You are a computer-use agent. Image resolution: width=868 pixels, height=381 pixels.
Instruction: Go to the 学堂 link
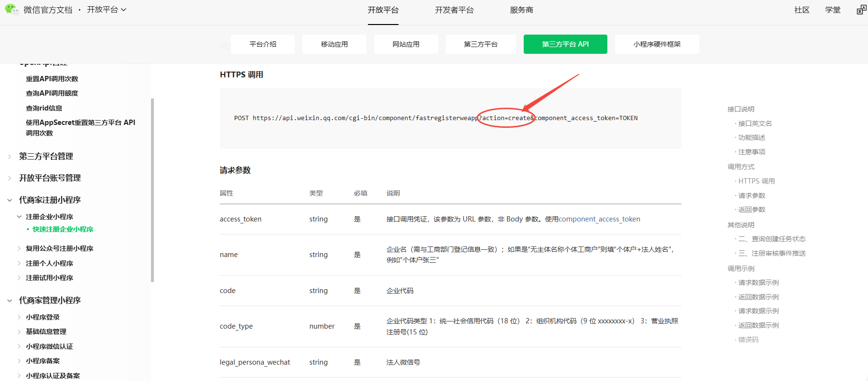(x=833, y=10)
